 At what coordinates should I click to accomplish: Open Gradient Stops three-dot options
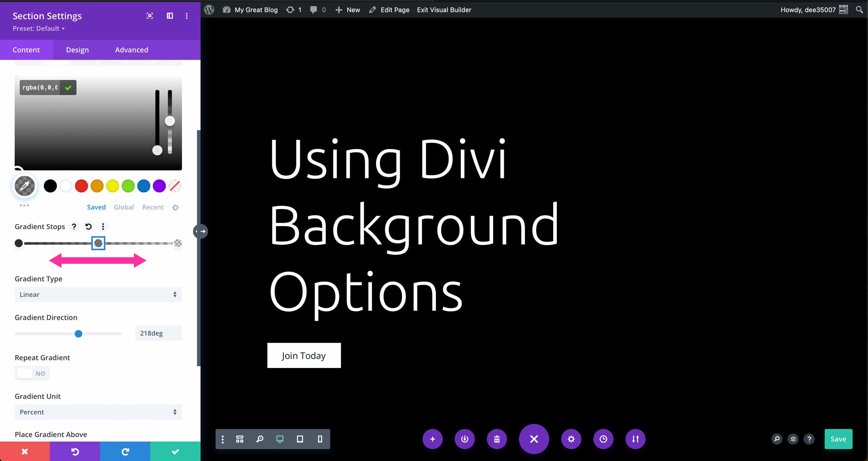(x=103, y=226)
